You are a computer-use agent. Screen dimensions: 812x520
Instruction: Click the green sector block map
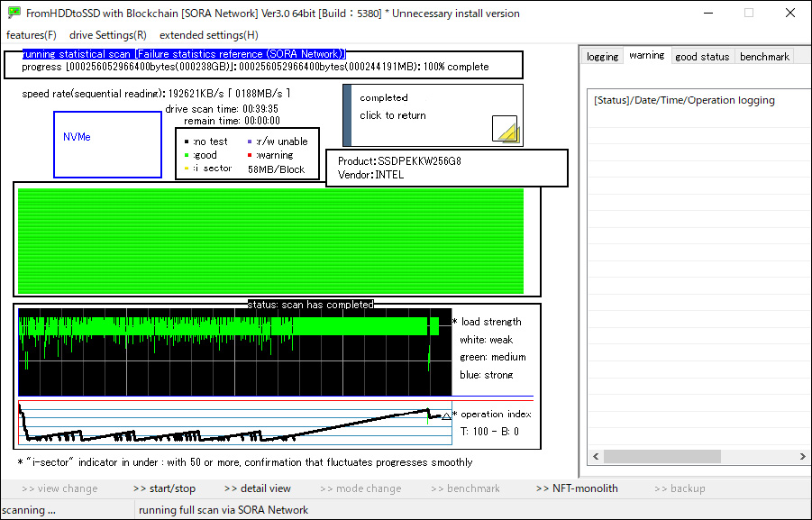coord(271,241)
